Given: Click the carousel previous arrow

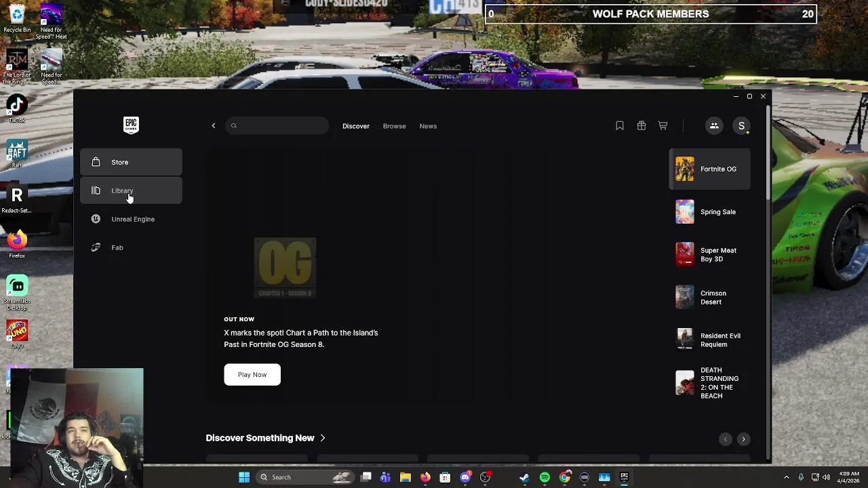Looking at the screenshot, I should tap(726, 439).
